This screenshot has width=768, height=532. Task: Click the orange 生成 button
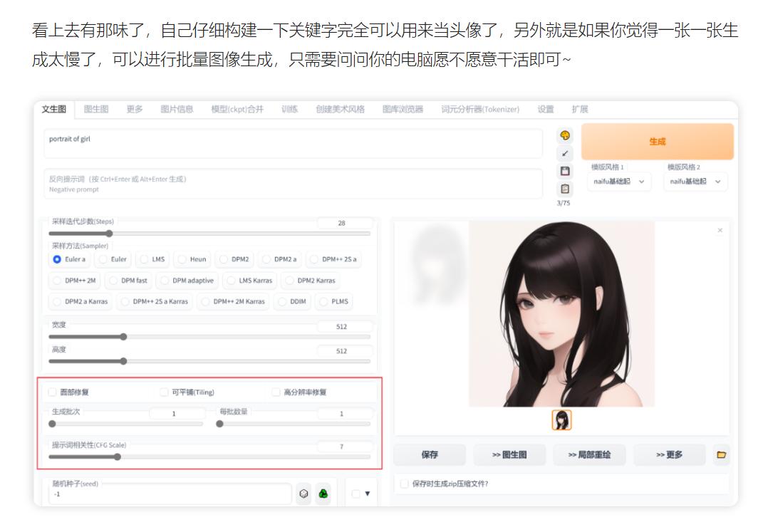[658, 142]
